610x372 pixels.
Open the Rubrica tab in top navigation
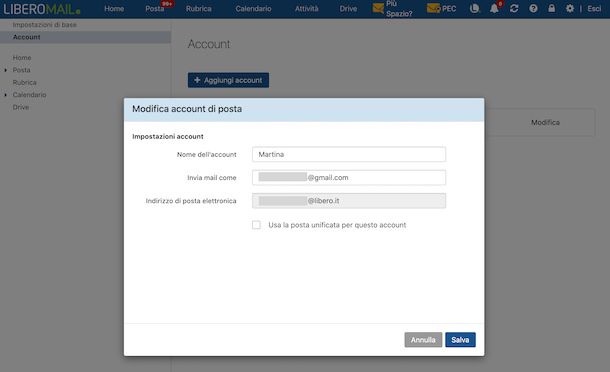pos(198,9)
